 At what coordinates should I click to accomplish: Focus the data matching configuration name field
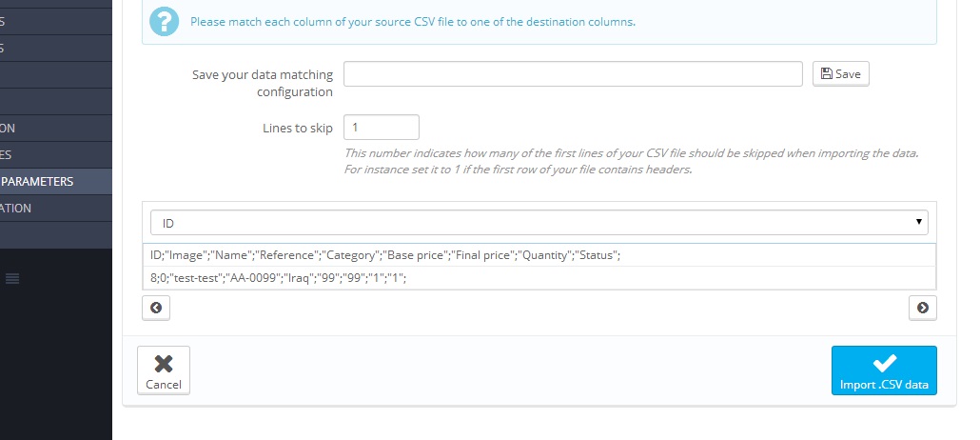coord(573,73)
